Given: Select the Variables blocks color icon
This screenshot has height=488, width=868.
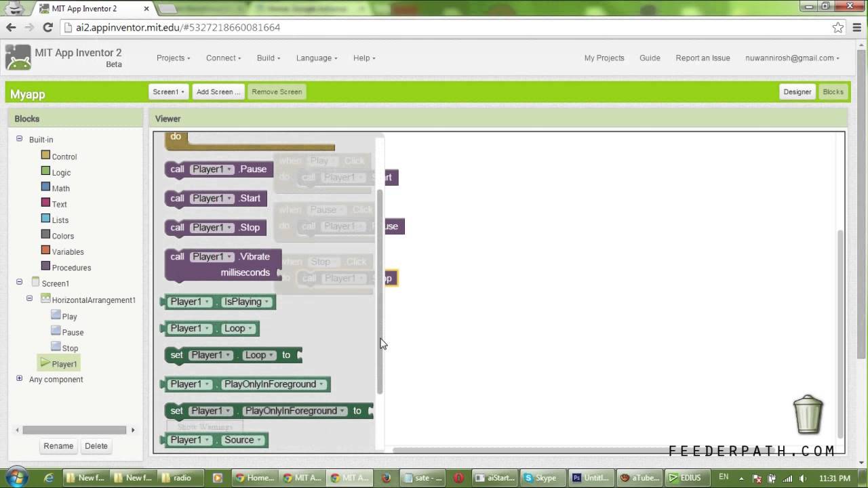Looking at the screenshot, I should click(45, 250).
